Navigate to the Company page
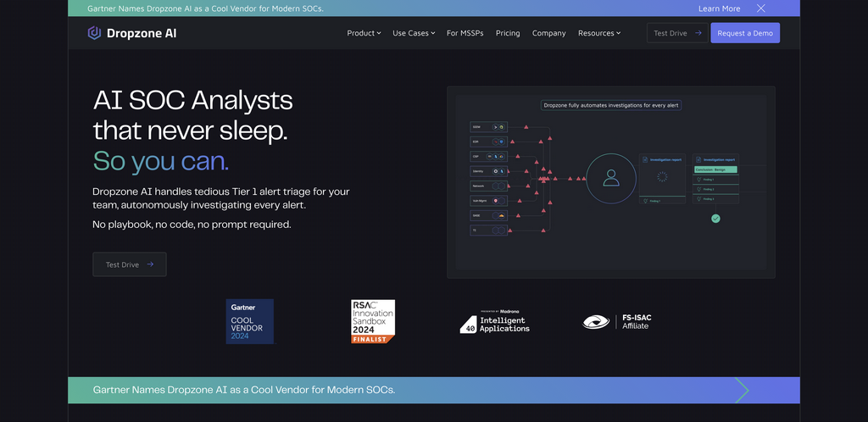The height and width of the screenshot is (422, 868). point(548,33)
